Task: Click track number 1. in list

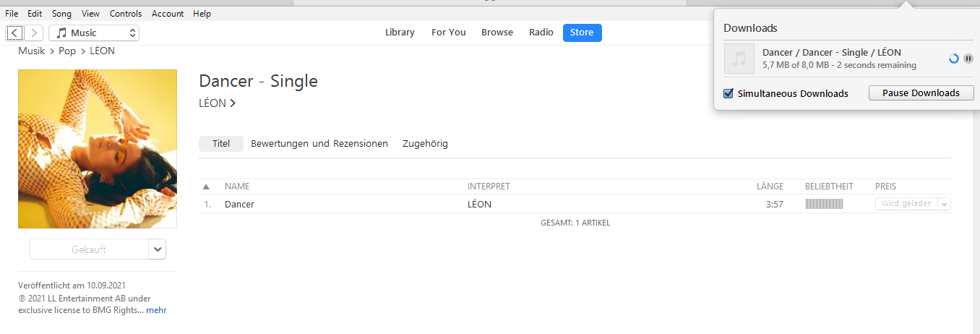Action: 207,205
